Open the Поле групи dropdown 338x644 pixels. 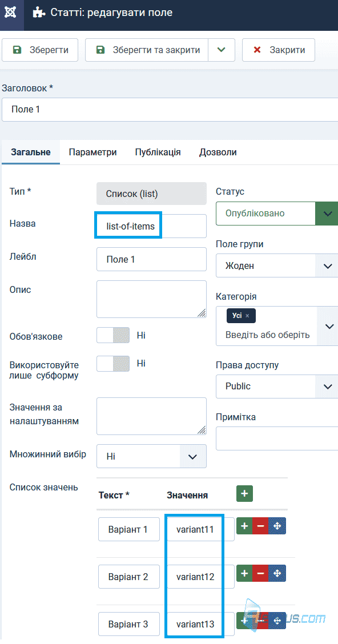pos(277,265)
